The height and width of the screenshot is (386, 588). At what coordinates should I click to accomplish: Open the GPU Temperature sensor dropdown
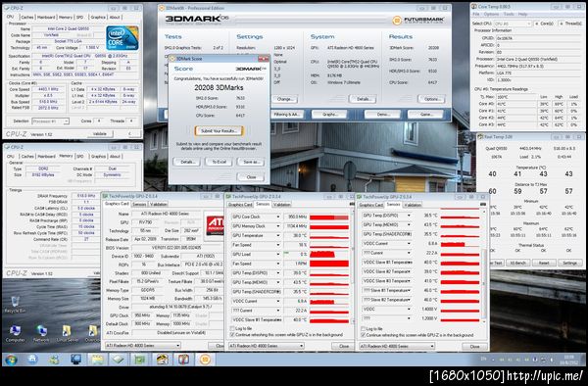pos(278,236)
